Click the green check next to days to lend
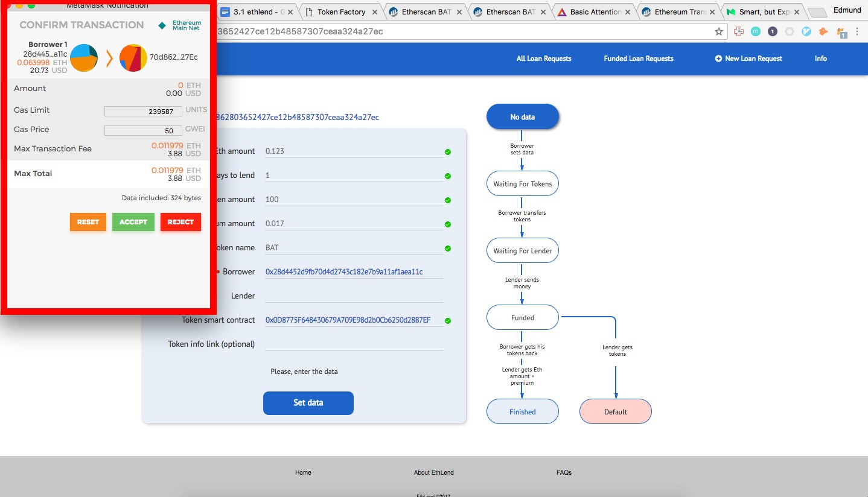Image resolution: width=868 pixels, height=497 pixels. click(448, 176)
